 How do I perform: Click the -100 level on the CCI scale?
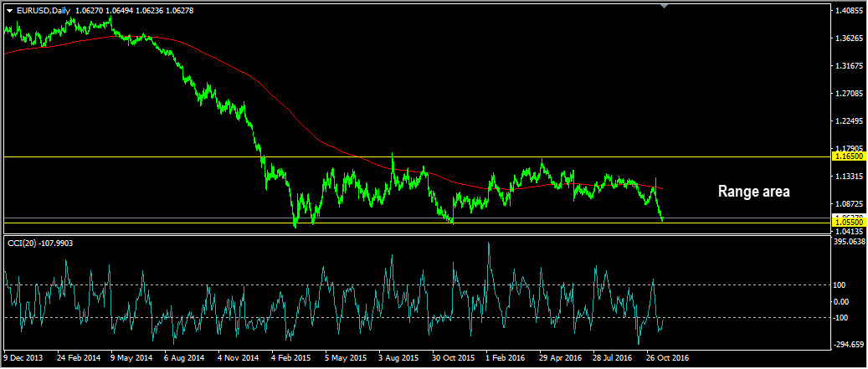[840, 318]
